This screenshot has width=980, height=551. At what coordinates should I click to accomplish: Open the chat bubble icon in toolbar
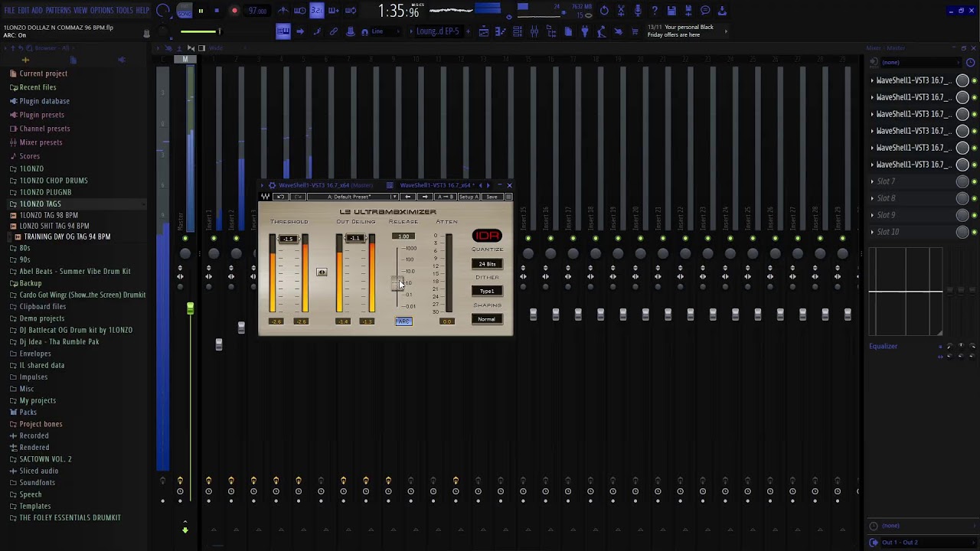point(705,11)
